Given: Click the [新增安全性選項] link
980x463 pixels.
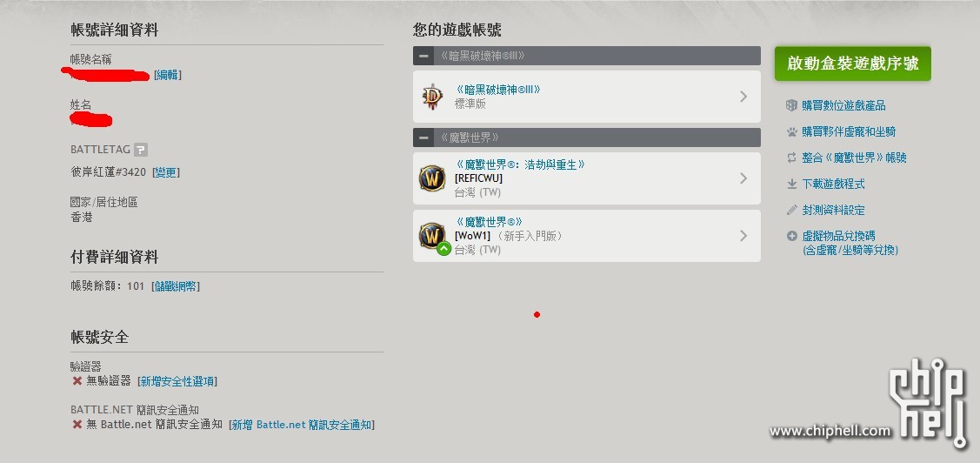Looking at the screenshot, I should point(177,381).
